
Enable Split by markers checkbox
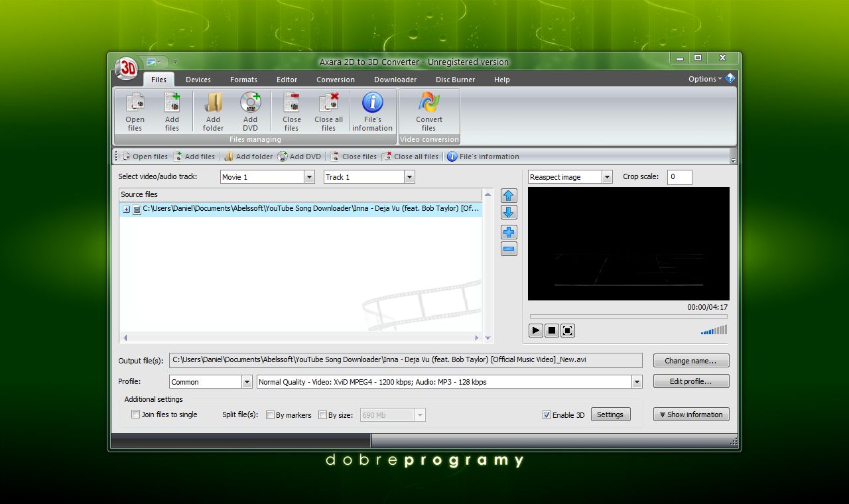coord(270,415)
